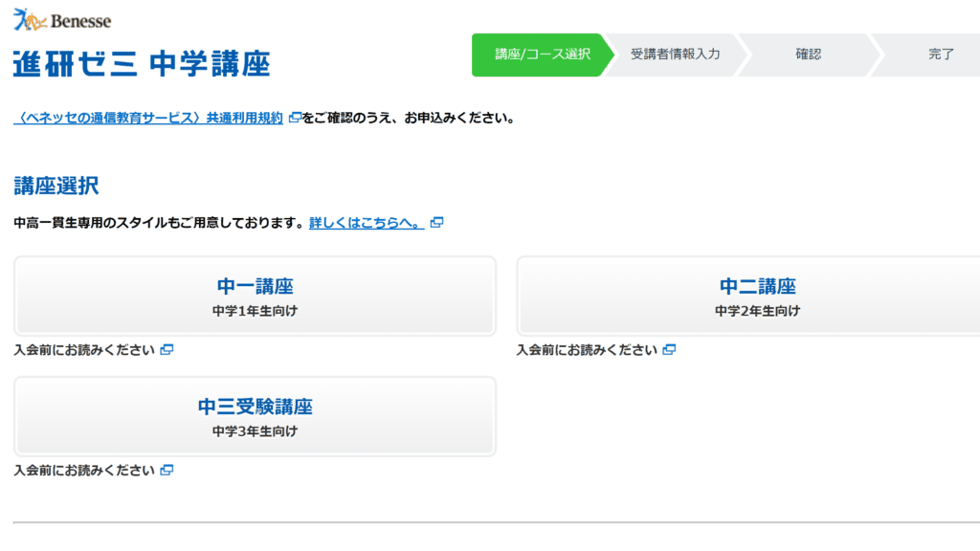Open the 詳しくはこちらへ link

click(x=367, y=223)
